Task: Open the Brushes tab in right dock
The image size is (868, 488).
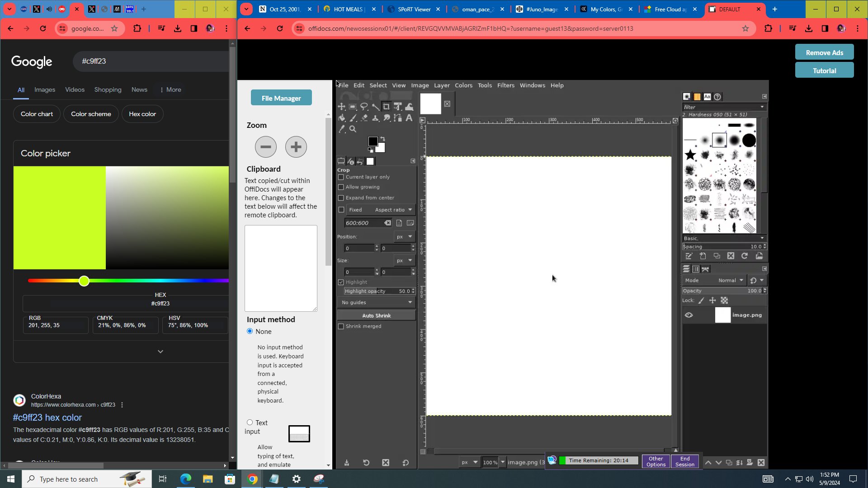Action: pos(687,97)
